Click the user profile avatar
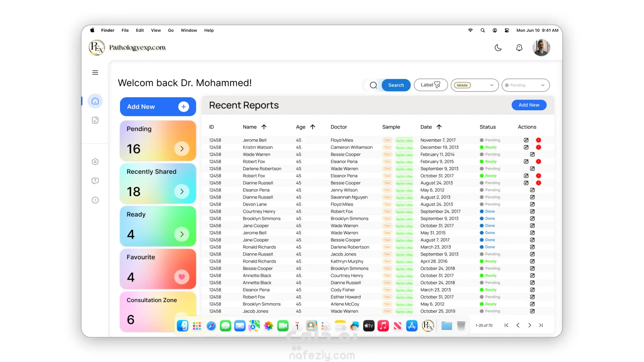 (x=541, y=48)
